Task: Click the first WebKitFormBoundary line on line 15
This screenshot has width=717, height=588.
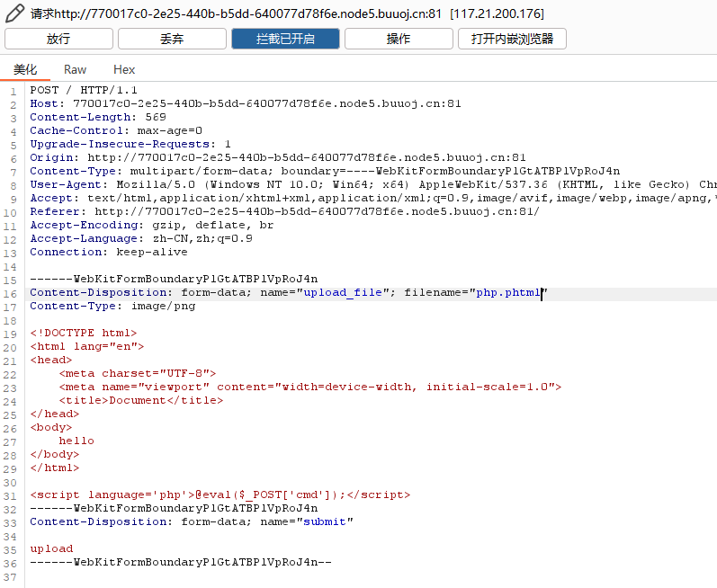Action: click(174, 279)
